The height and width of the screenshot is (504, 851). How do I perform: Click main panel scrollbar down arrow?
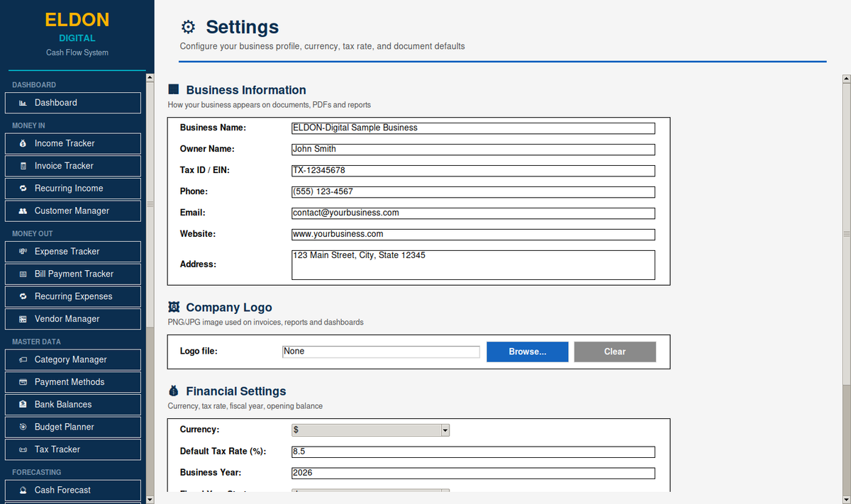pyautogui.click(x=846, y=500)
